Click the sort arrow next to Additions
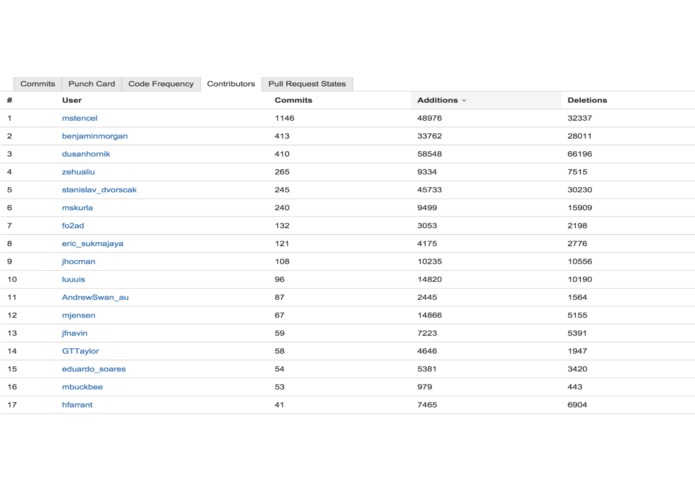Image resolution: width=695 pixels, height=494 pixels. (x=464, y=101)
